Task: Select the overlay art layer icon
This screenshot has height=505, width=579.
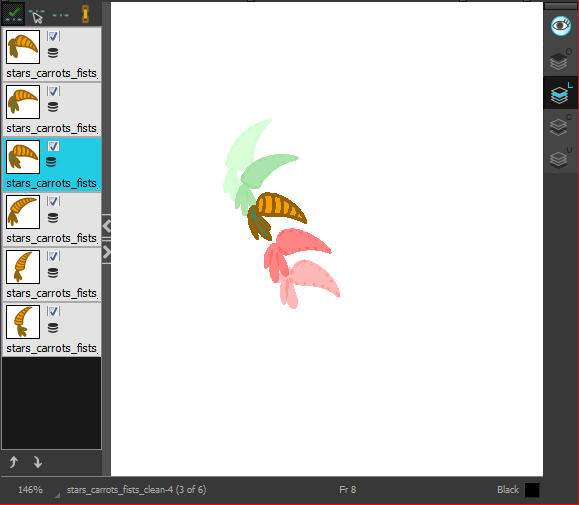Action: tap(560, 60)
